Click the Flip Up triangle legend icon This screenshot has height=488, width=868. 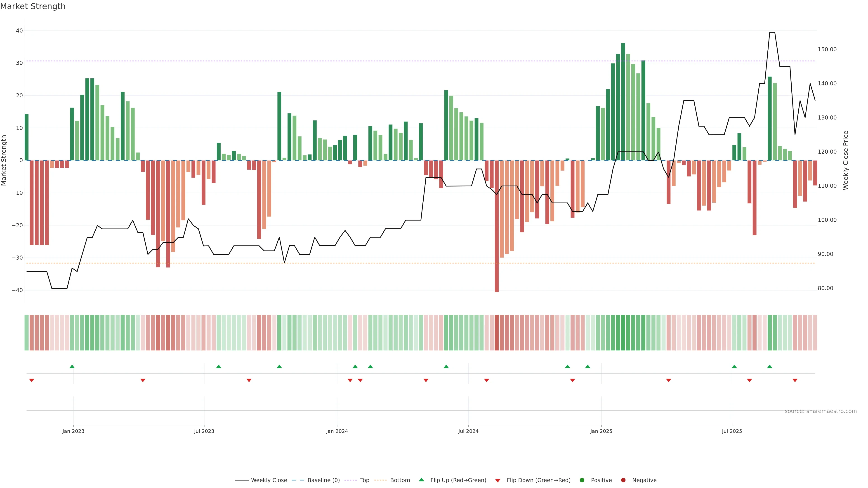[421, 480]
